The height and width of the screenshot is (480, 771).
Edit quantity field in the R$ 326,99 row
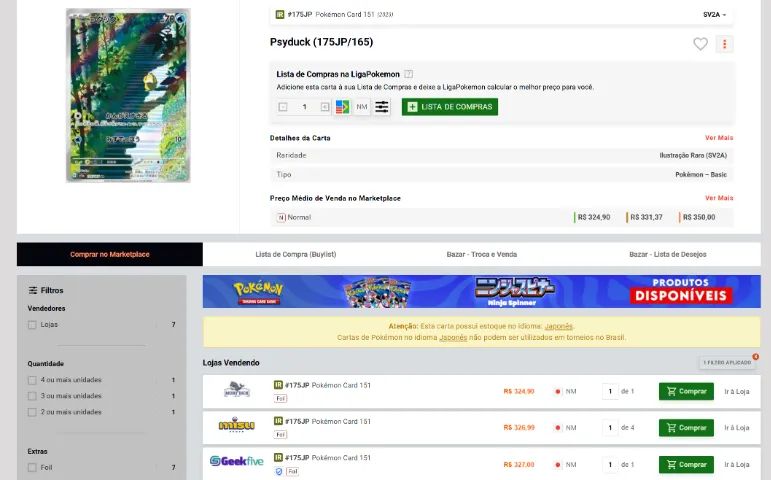coord(610,428)
